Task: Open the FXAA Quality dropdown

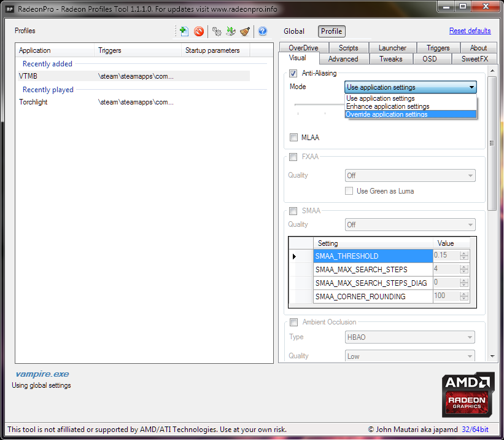Action: coord(410,176)
